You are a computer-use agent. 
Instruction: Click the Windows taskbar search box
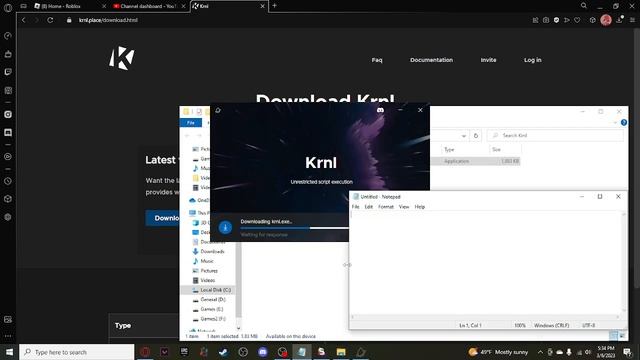(x=77, y=352)
